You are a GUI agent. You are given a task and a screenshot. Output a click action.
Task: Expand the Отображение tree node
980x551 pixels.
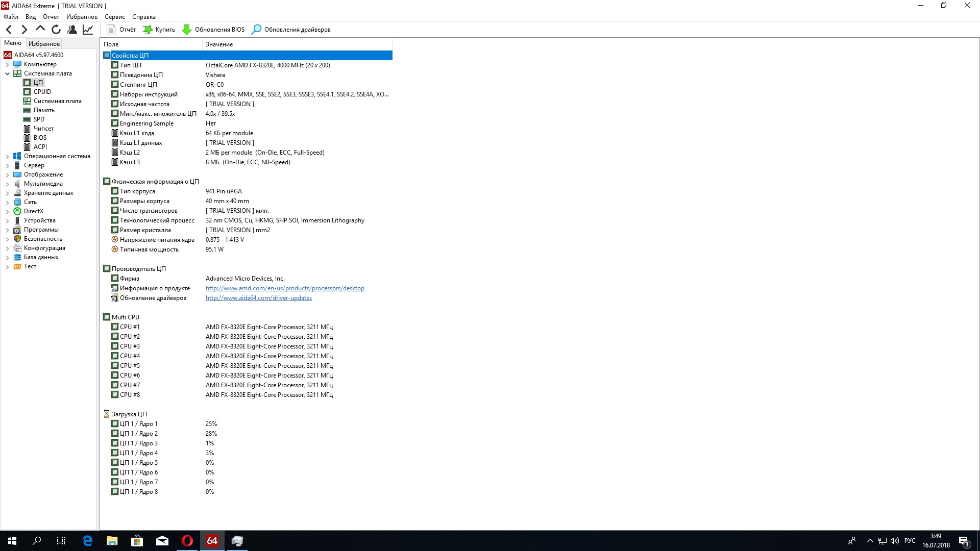coord(8,175)
